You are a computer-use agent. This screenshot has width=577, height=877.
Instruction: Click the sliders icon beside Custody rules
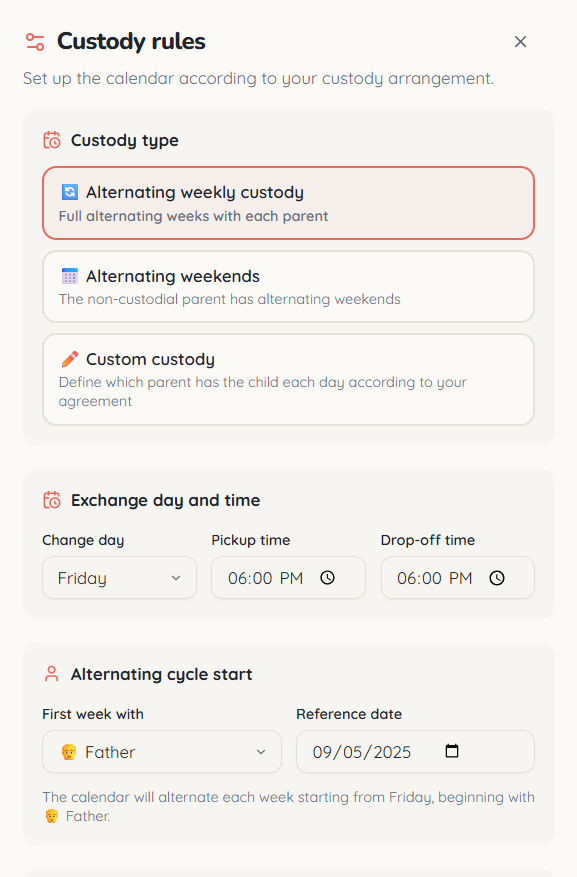pos(35,42)
